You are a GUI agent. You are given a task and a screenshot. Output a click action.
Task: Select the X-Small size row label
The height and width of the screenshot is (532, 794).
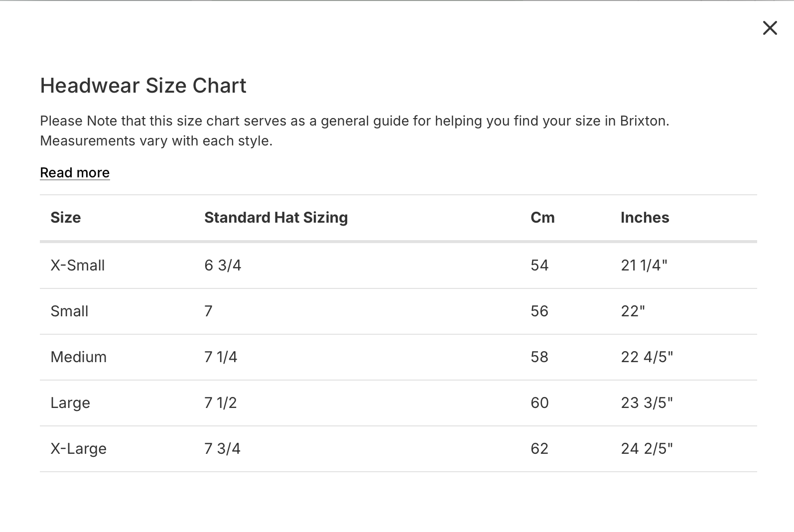78,266
